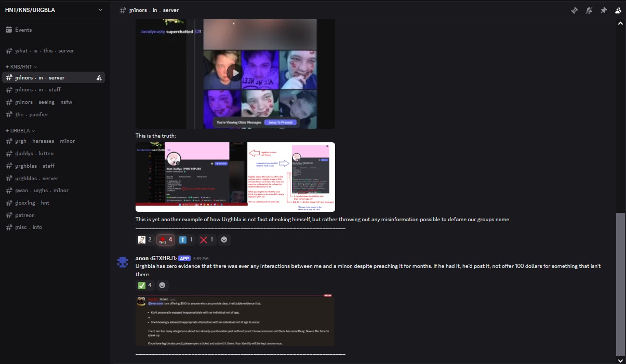This screenshot has height=364, width=626.
Task: Click the chat scrollbar up arrow
Action: coord(620,23)
